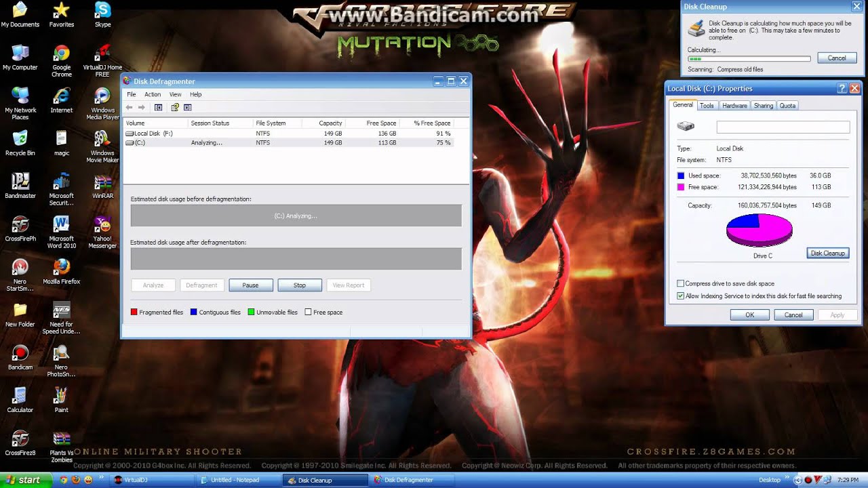The width and height of the screenshot is (868, 488).
Task: Open Action menu in Disk Defragmenter
Action: pos(153,94)
